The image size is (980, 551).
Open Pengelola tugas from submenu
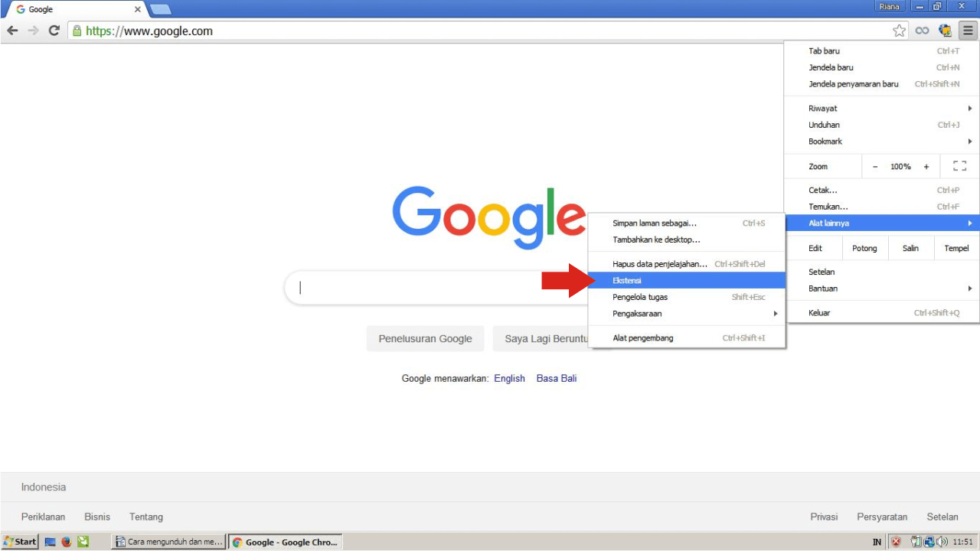[687, 297]
